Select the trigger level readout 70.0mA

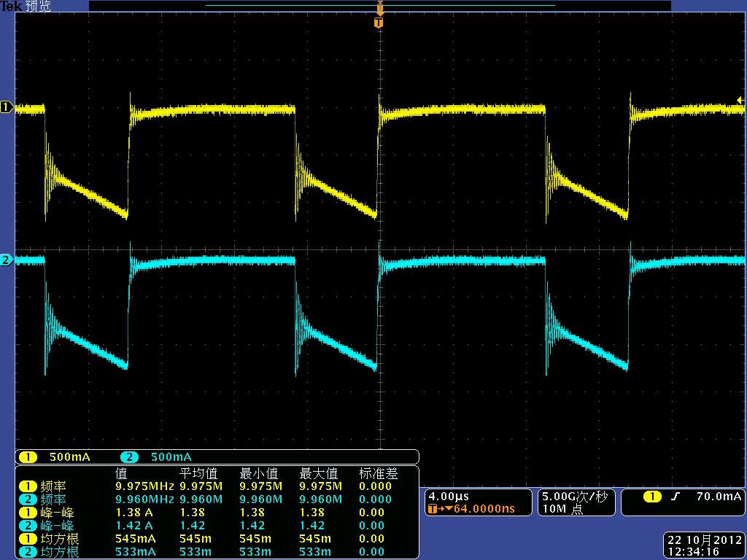(719, 497)
